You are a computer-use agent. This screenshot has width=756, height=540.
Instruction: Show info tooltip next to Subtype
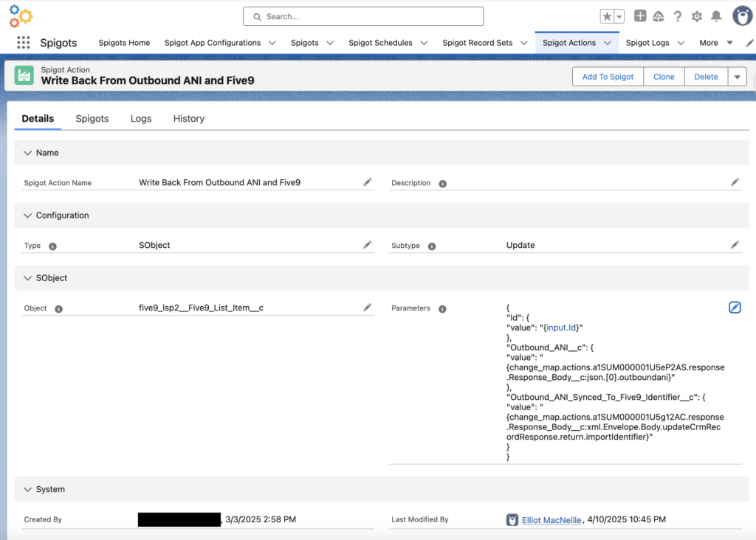[x=432, y=246]
